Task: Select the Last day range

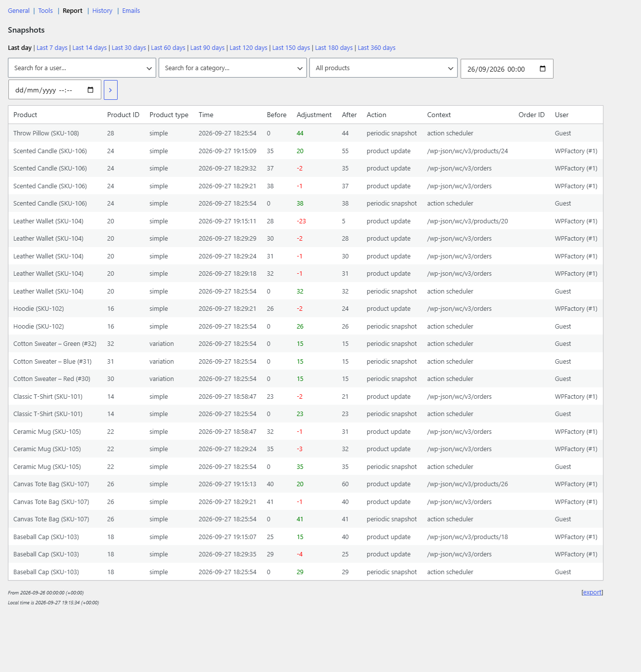Action: tap(20, 48)
